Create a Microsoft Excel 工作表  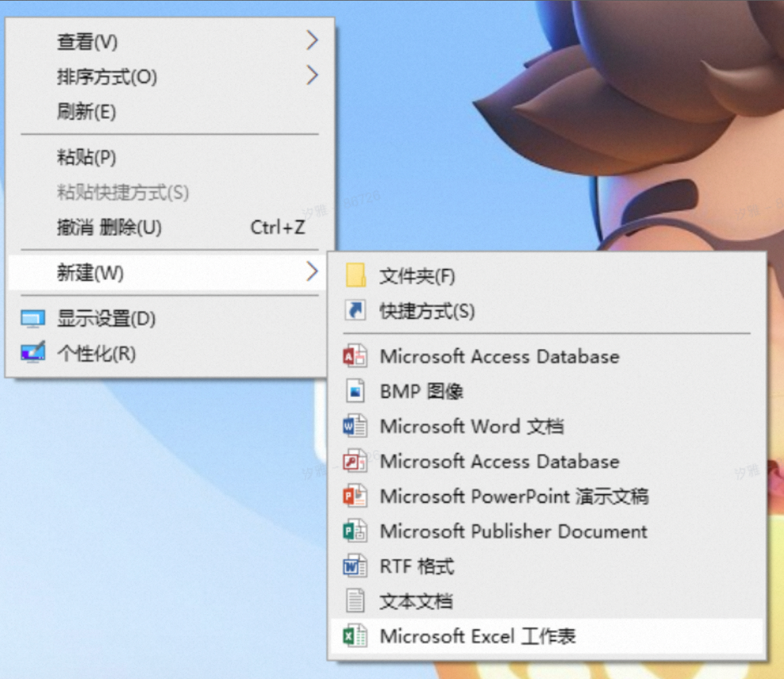pyautogui.click(x=547, y=636)
